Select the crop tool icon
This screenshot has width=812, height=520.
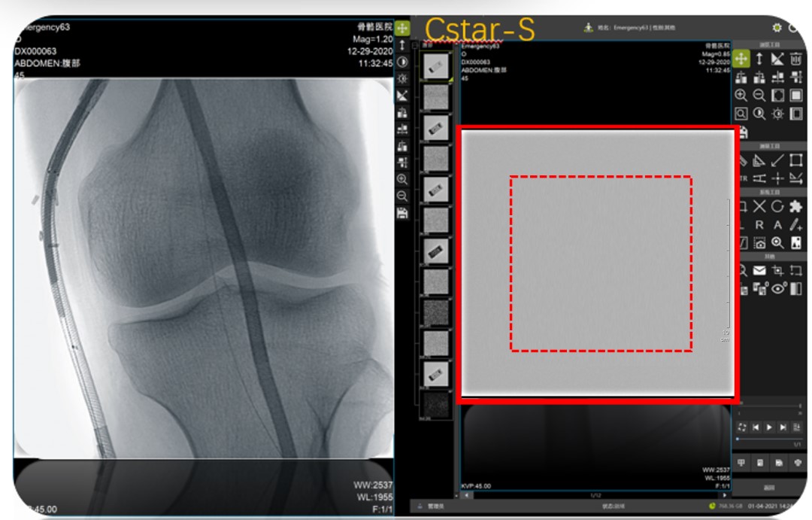click(x=777, y=270)
